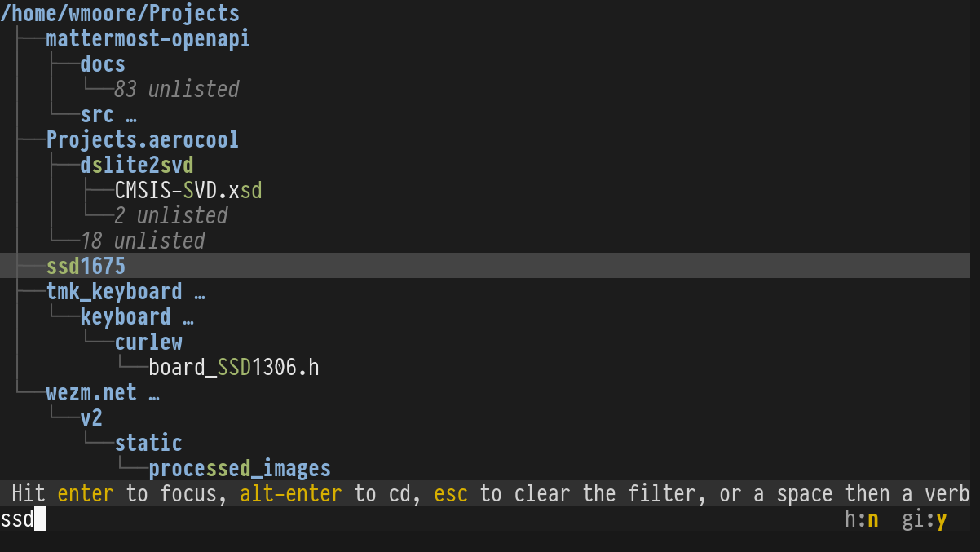Reveal the "18 unlisted" entries
This screenshot has width=980, height=552.
(142, 241)
